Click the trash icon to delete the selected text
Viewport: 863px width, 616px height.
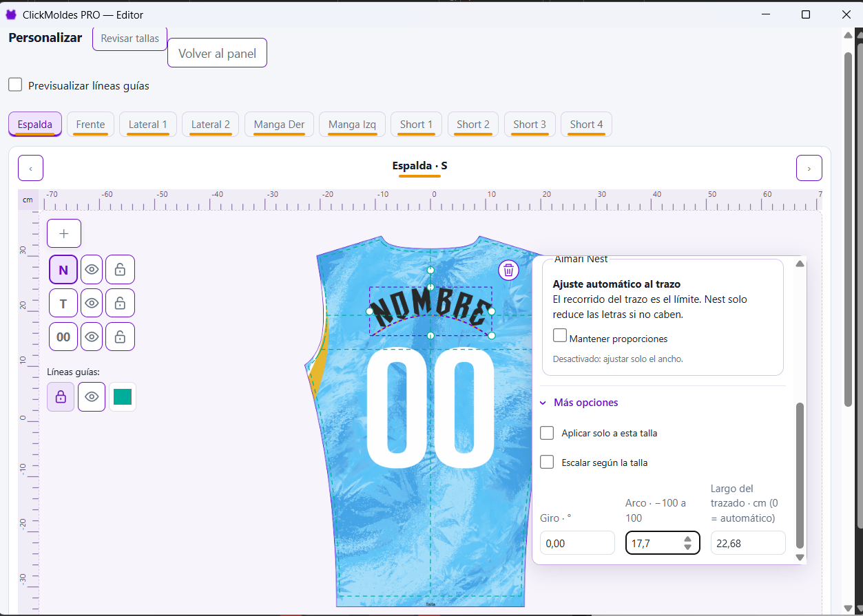[x=508, y=270]
